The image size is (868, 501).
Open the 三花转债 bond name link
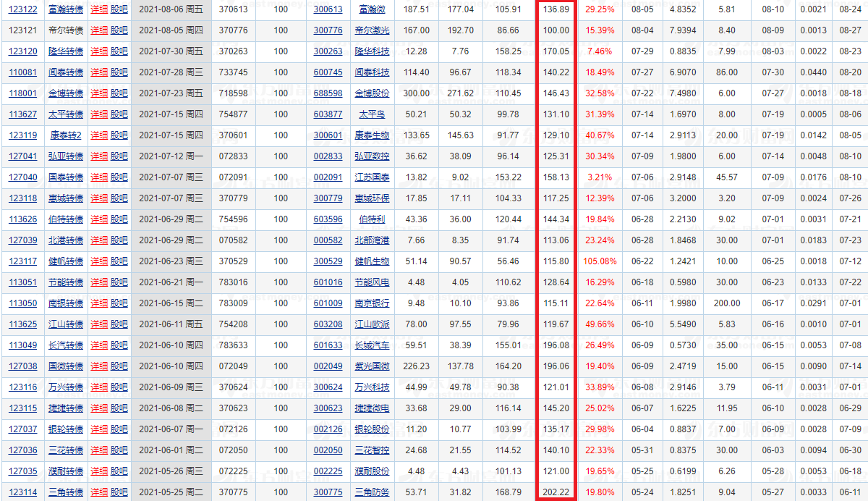click(x=66, y=450)
